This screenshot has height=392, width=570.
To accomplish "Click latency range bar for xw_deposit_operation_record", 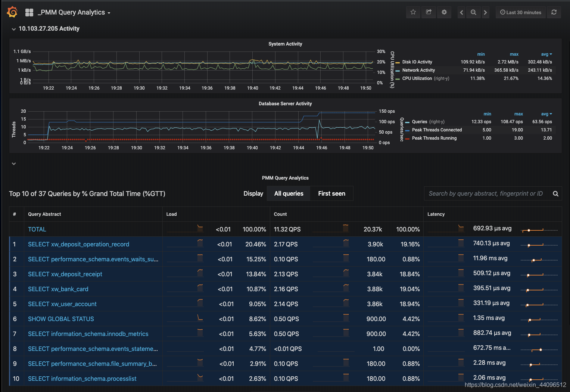I will [x=539, y=245].
